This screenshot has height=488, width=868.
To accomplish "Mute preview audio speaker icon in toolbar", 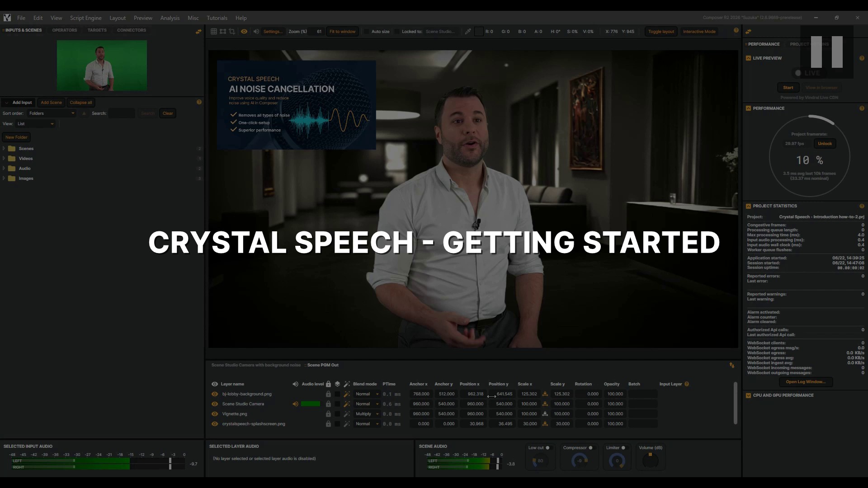I will pos(256,32).
